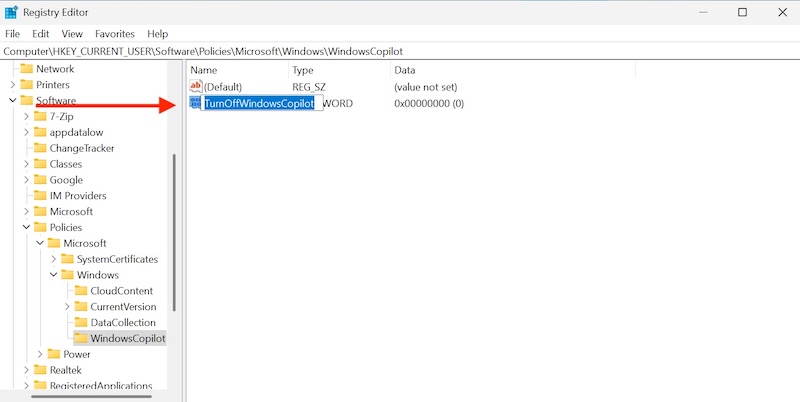Select the RegisteredApplications key label
This screenshot has height=402, width=800.
pos(101,385)
